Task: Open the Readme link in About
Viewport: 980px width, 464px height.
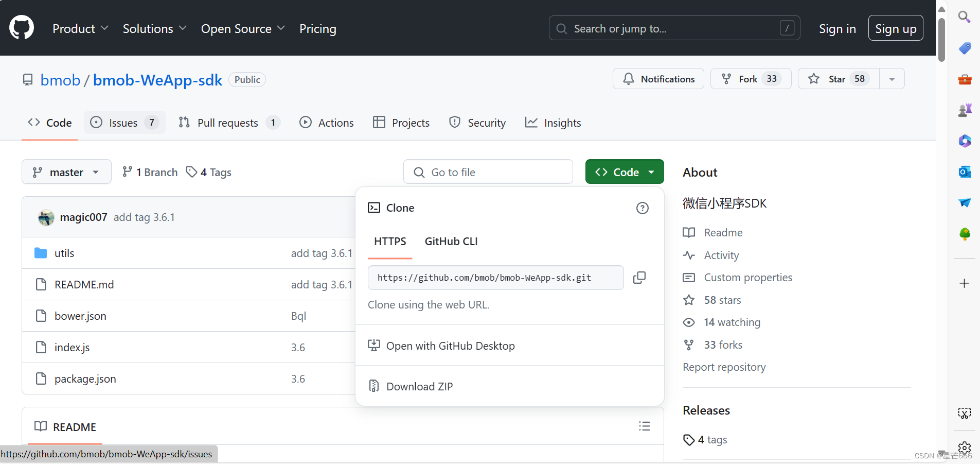Action: pos(712,232)
